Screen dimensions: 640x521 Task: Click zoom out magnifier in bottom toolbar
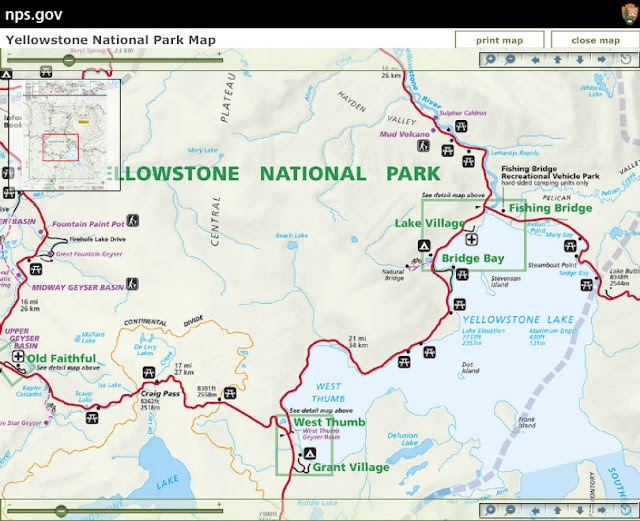pos(510,510)
